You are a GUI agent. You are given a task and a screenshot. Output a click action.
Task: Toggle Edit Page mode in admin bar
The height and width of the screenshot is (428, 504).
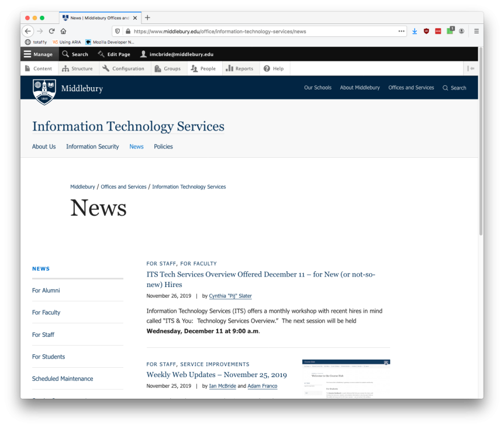click(x=114, y=54)
